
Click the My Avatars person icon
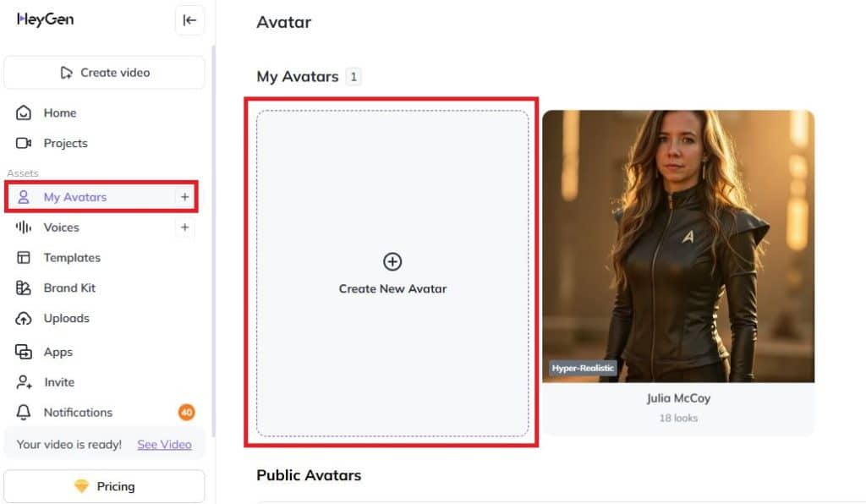[x=23, y=197]
